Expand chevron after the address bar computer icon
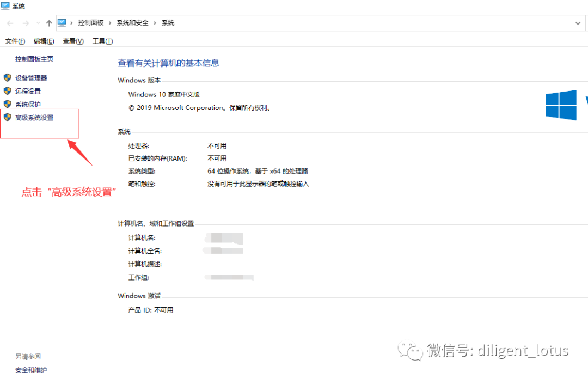Image resolution: width=588 pixels, height=378 pixels. click(71, 23)
